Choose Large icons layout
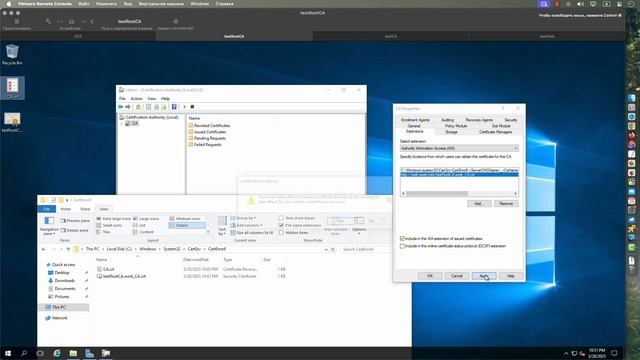 pos(146,219)
